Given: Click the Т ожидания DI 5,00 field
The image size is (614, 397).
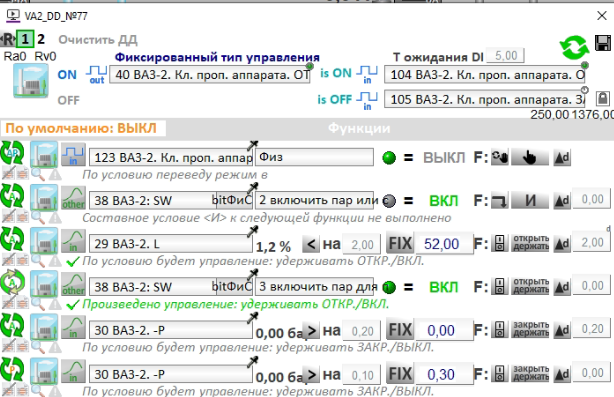Looking at the screenshot, I should pyautogui.click(x=505, y=56).
